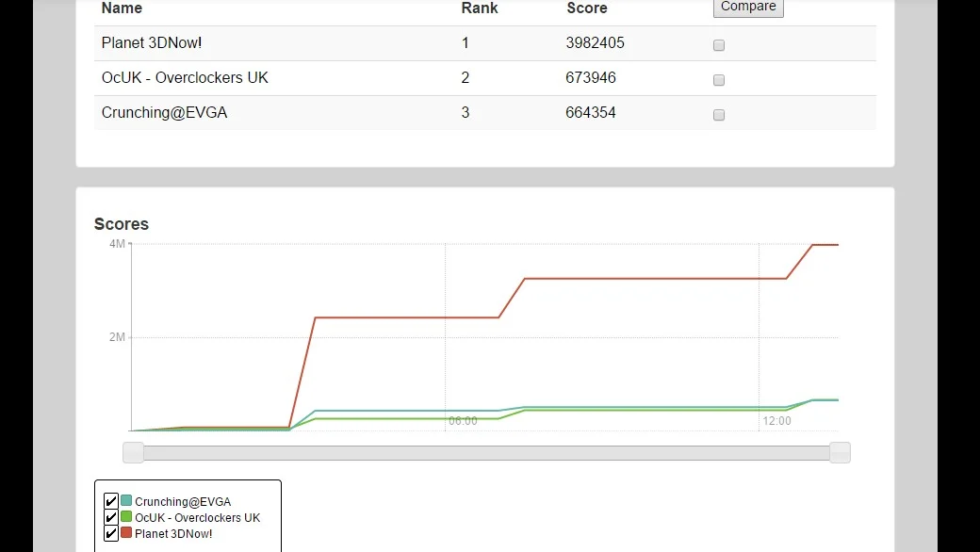The height and width of the screenshot is (552, 980).
Task: Click the Crunching@EVGA legend label
Action: 183,501
